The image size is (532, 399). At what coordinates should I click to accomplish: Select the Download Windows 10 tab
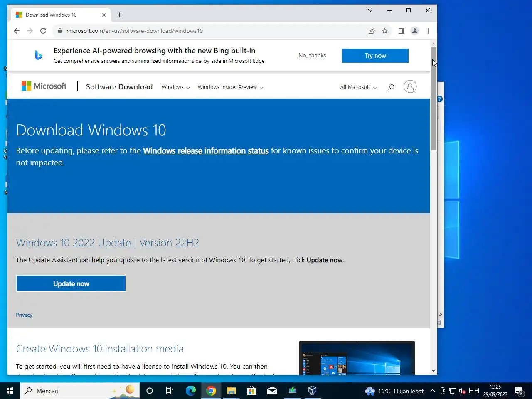tap(61, 15)
